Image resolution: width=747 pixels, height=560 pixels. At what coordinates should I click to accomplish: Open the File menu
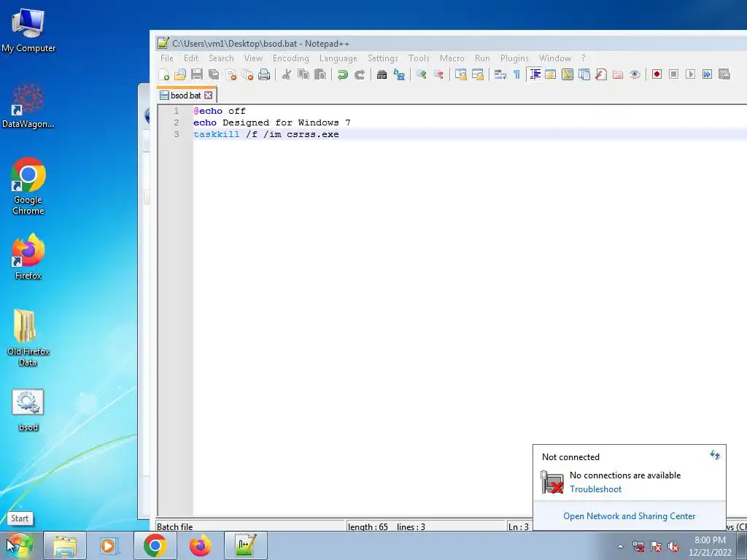pyautogui.click(x=167, y=58)
